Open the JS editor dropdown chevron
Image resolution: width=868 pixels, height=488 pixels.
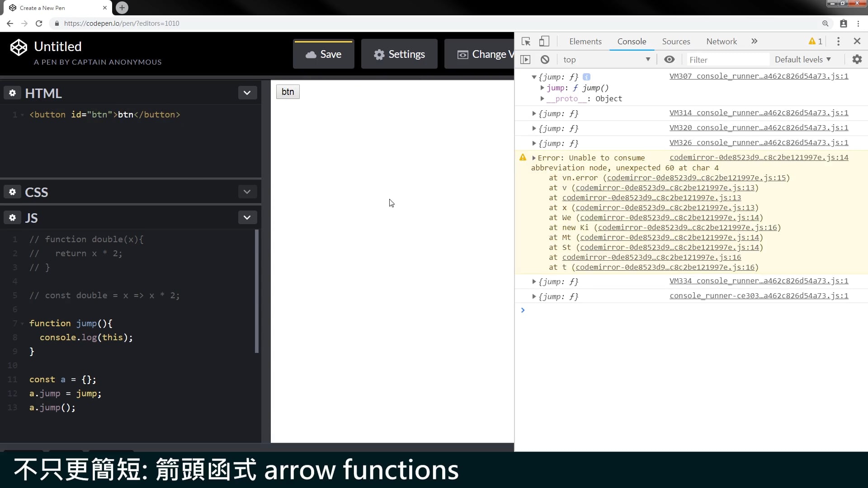247,217
